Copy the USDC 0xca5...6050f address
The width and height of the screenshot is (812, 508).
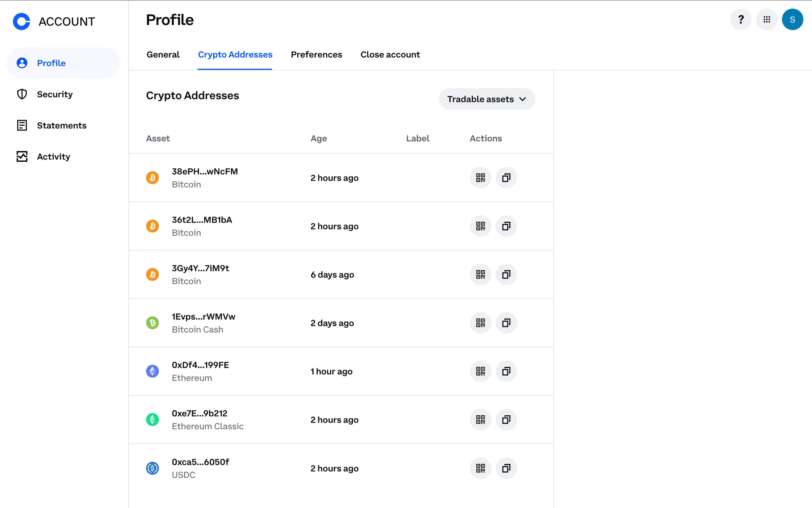click(506, 468)
